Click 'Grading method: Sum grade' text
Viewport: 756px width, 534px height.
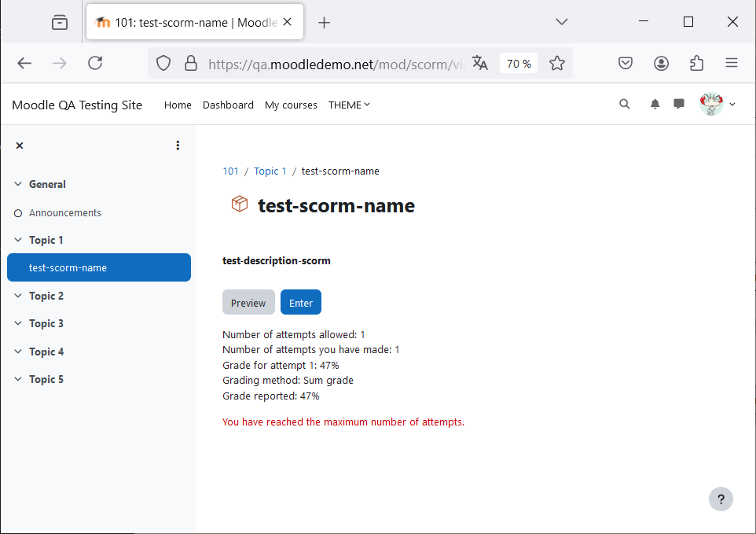pyautogui.click(x=288, y=381)
